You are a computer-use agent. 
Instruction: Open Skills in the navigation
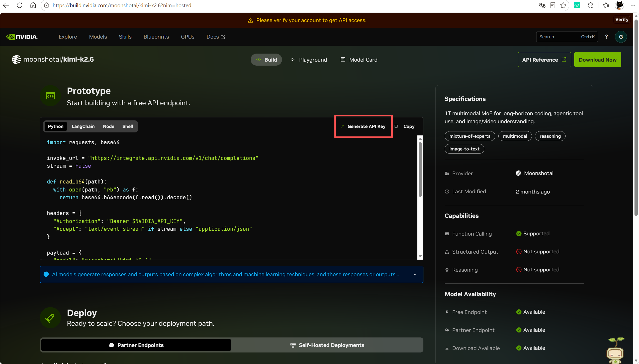[x=125, y=37]
